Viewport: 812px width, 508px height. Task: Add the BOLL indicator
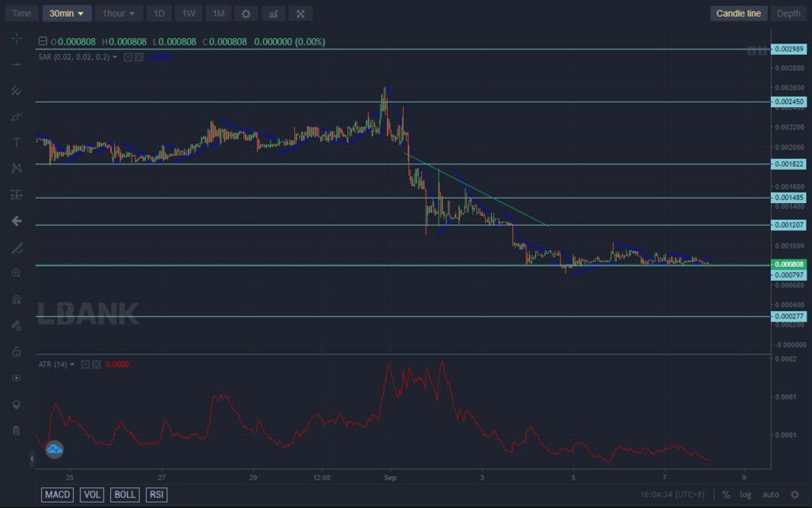coord(124,495)
